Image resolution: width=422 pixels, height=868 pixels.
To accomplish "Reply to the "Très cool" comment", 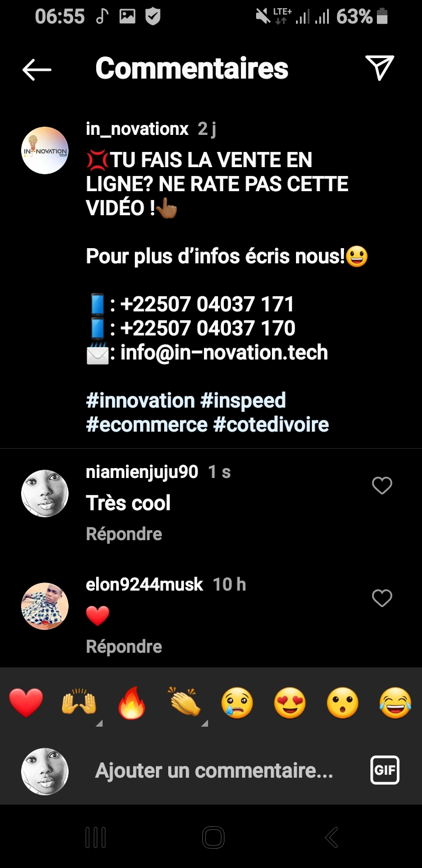I will pyautogui.click(x=124, y=534).
